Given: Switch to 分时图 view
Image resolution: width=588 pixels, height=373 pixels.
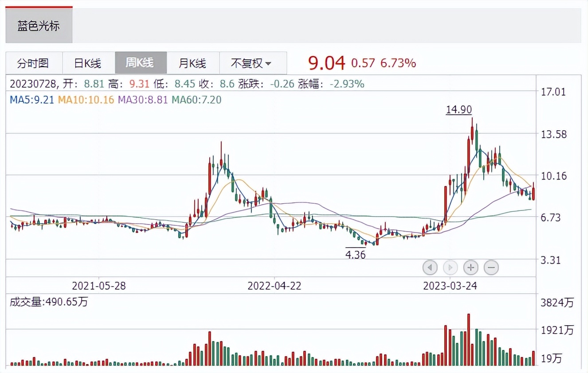Looking at the screenshot, I should 33,63.
